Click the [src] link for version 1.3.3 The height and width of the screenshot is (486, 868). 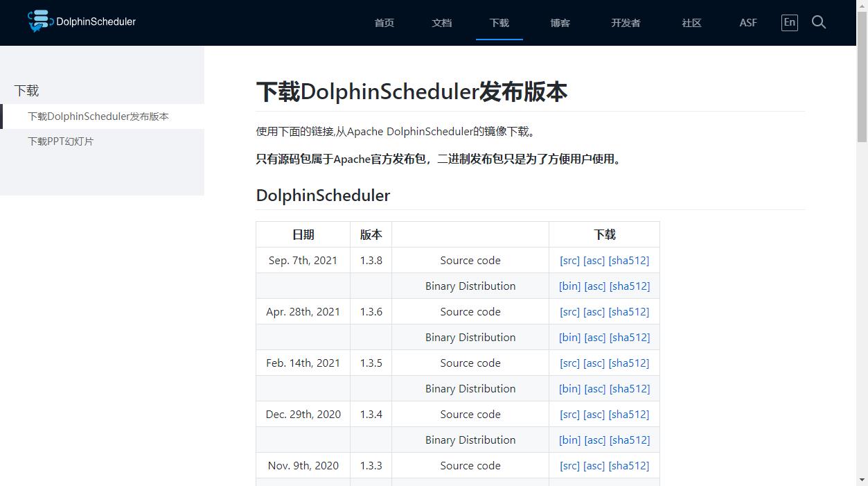[569, 465]
